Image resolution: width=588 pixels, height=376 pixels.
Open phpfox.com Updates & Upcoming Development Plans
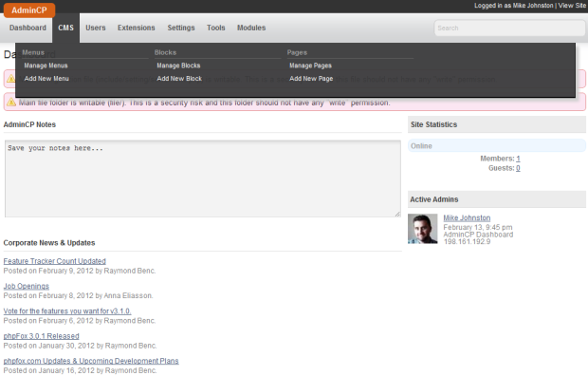coord(91,361)
